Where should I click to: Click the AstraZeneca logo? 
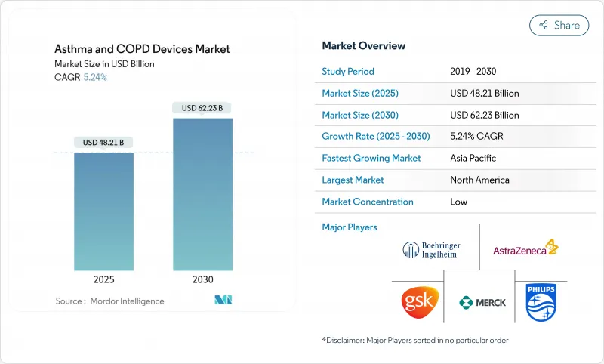[525, 249]
